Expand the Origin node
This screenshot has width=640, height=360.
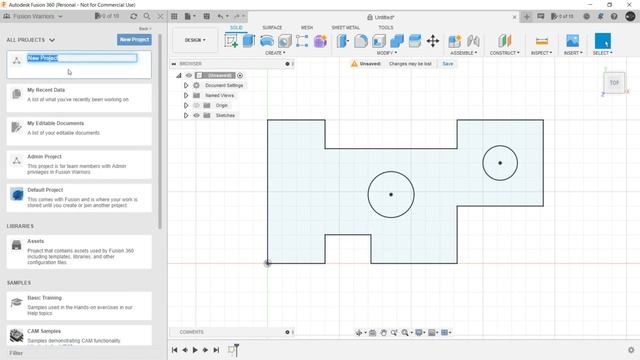[x=186, y=105]
